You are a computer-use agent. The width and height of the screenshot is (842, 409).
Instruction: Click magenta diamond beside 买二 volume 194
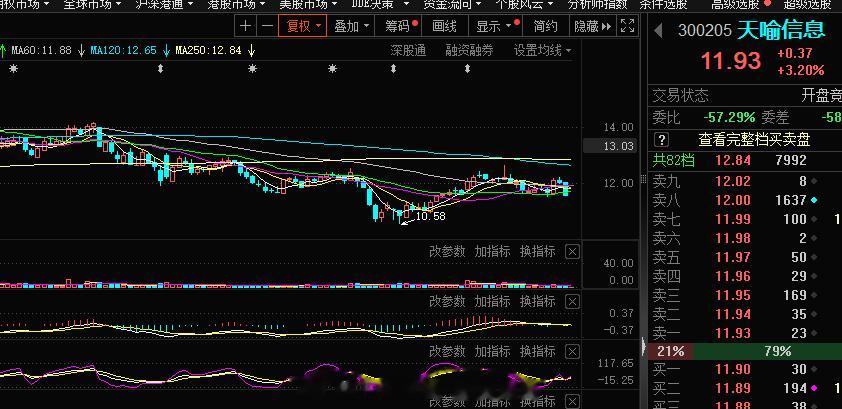point(815,388)
